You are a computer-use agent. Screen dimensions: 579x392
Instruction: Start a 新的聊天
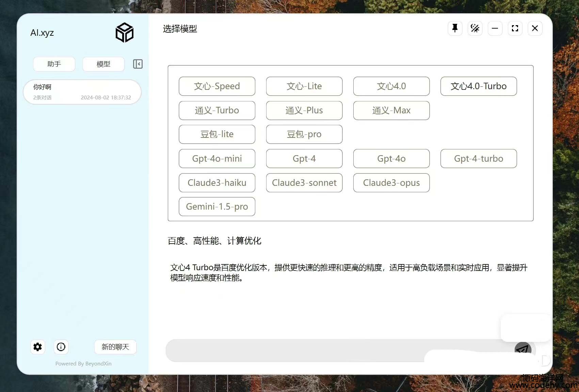115,347
